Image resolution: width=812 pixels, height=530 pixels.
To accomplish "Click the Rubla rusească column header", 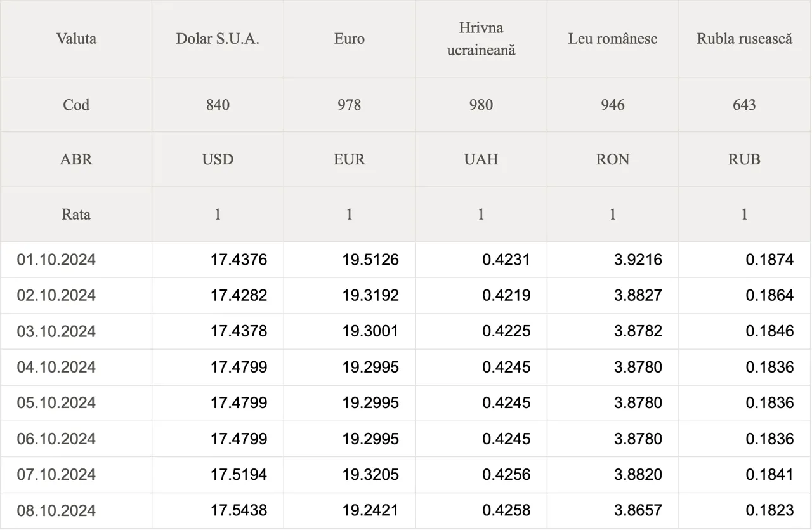I will [745, 39].
